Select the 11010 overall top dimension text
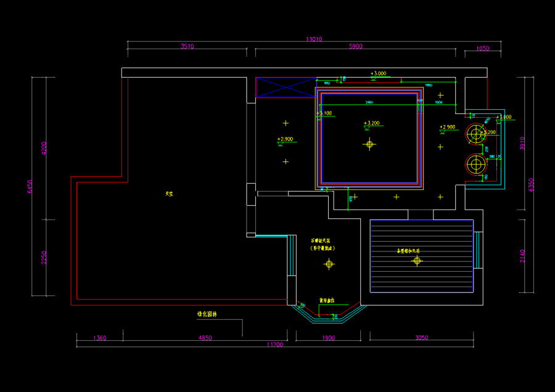 [x=314, y=39]
